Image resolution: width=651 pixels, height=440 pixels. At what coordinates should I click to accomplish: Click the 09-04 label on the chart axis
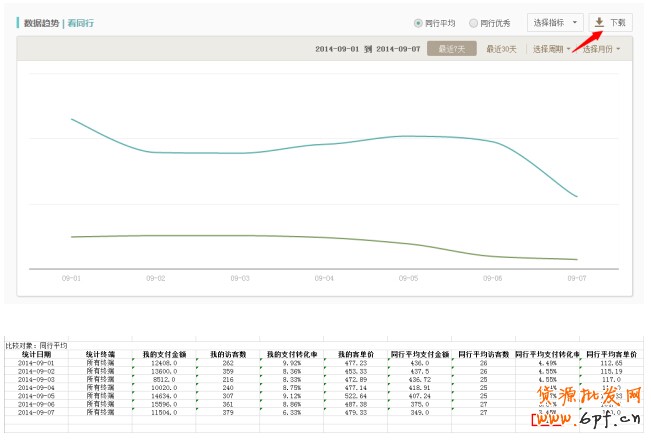tap(323, 278)
